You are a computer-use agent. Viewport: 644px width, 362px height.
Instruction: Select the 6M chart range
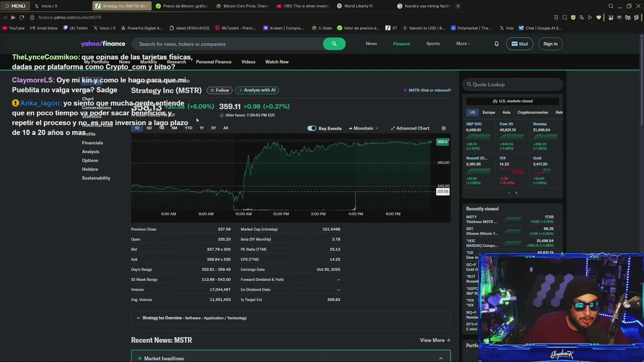[174, 128]
